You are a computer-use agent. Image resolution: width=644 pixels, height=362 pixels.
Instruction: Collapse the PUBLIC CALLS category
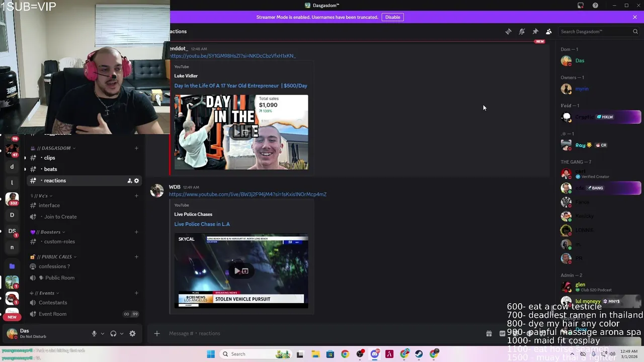point(53,256)
